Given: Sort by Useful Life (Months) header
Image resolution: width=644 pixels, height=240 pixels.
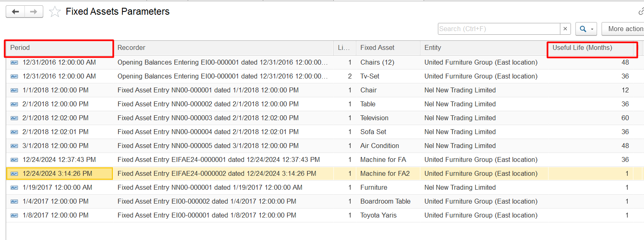Looking at the screenshot, I should (591, 48).
